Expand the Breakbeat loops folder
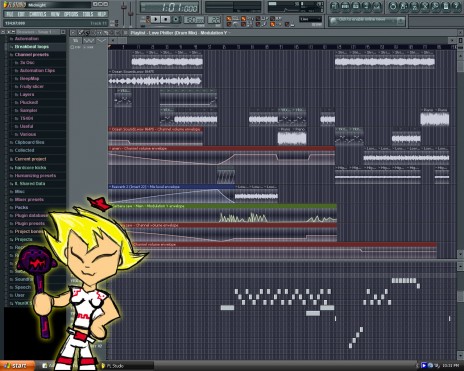The image size is (464, 371). 31,47
